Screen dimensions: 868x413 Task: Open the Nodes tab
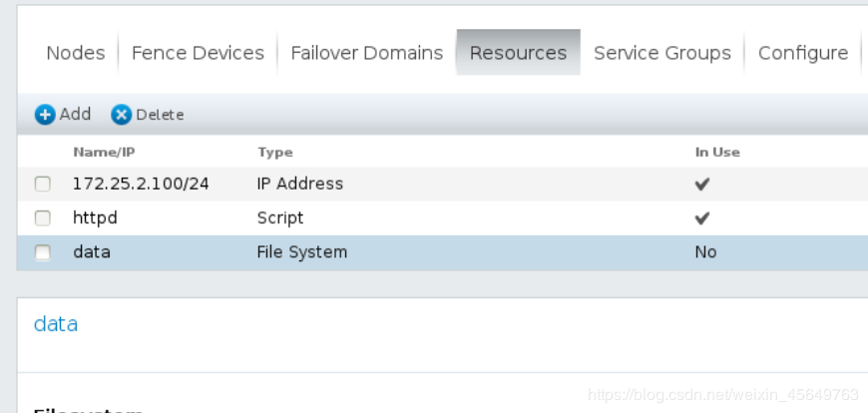(x=76, y=53)
